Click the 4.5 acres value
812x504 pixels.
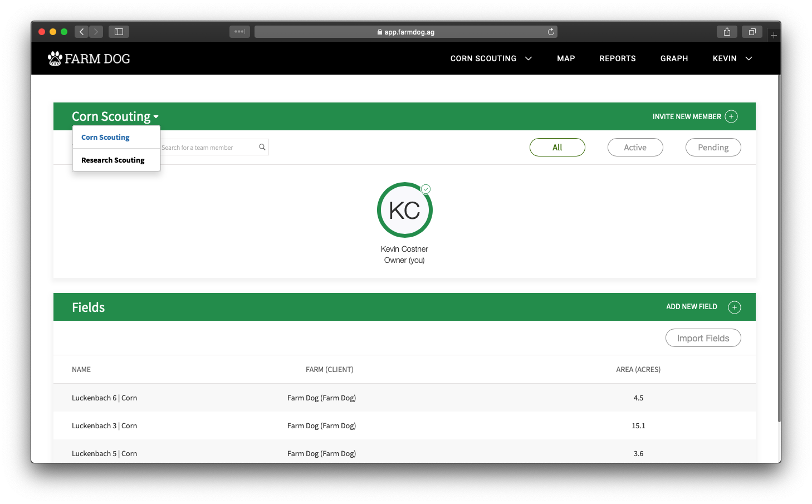click(638, 398)
